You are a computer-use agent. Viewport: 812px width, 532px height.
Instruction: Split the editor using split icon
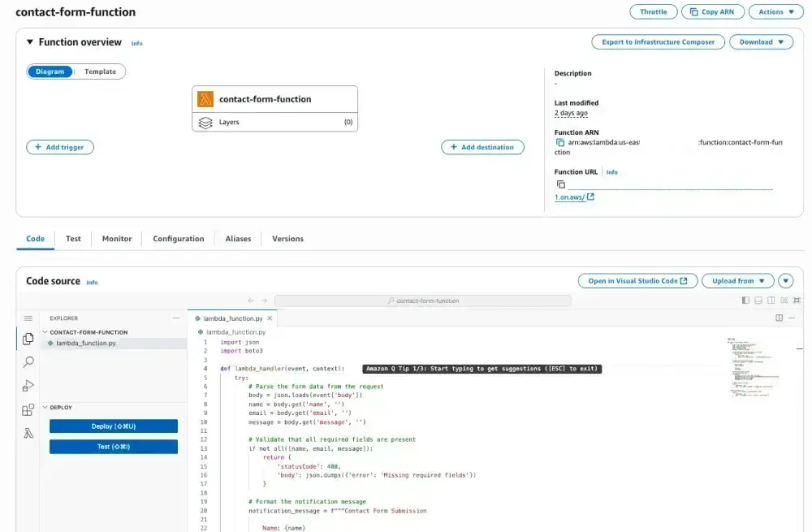pyautogui.click(x=779, y=318)
